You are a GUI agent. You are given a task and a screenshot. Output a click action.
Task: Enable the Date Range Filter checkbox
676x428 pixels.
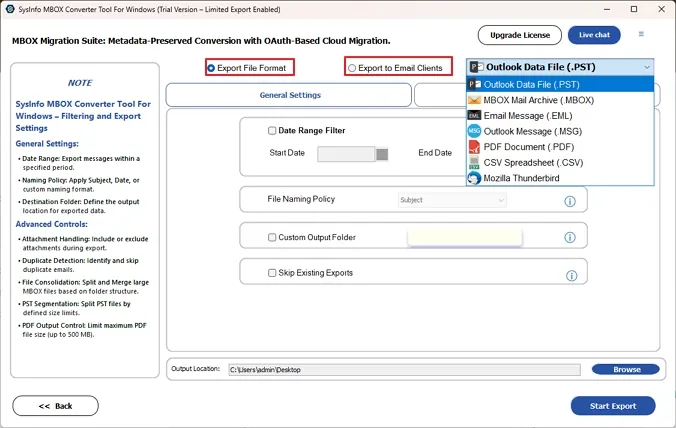pyautogui.click(x=272, y=131)
